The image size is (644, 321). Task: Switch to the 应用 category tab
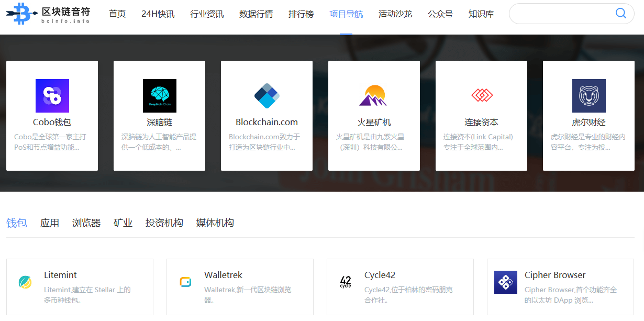tap(50, 223)
